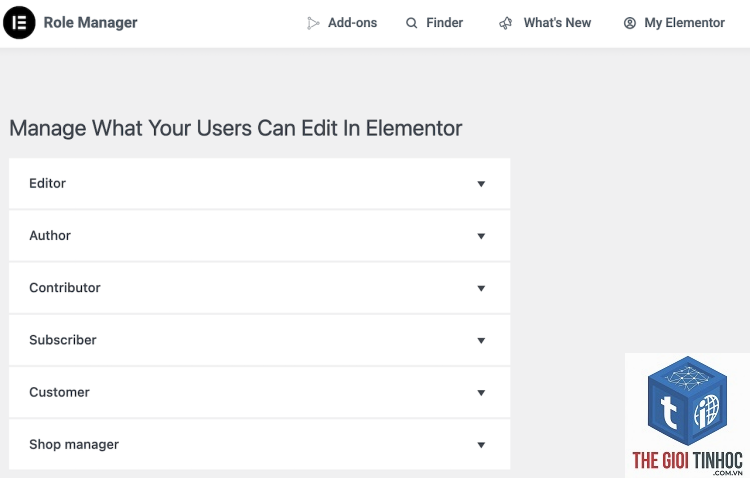Image resolution: width=750 pixels, height=478 pixels.
Task: Select the Author role label
Action: pyautogui.click(x=50, y=235)
